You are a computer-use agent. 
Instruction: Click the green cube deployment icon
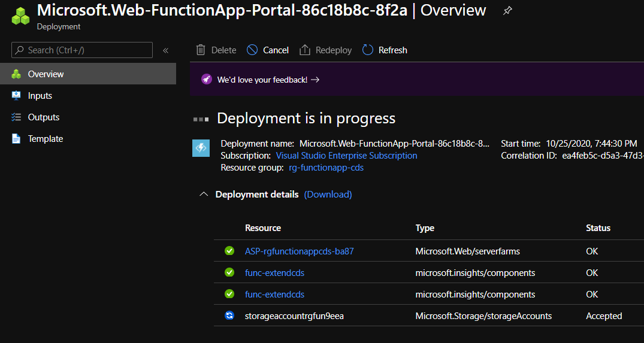(x=20, y=16)
